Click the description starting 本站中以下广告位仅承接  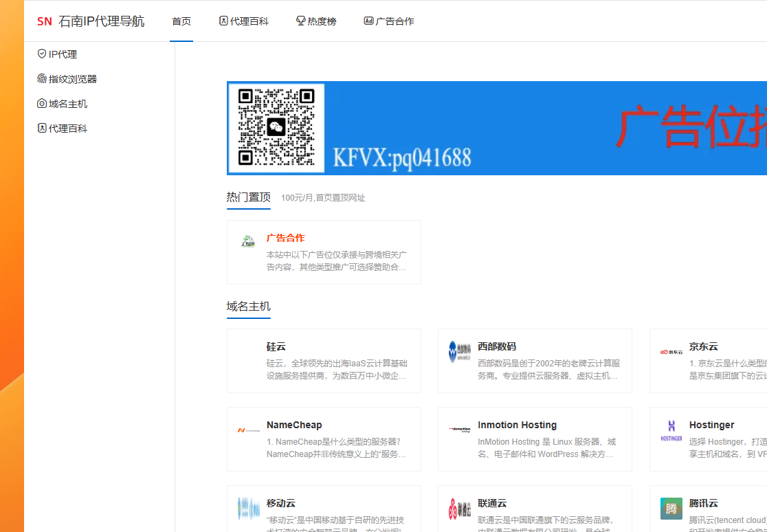[x=337, y=261]
